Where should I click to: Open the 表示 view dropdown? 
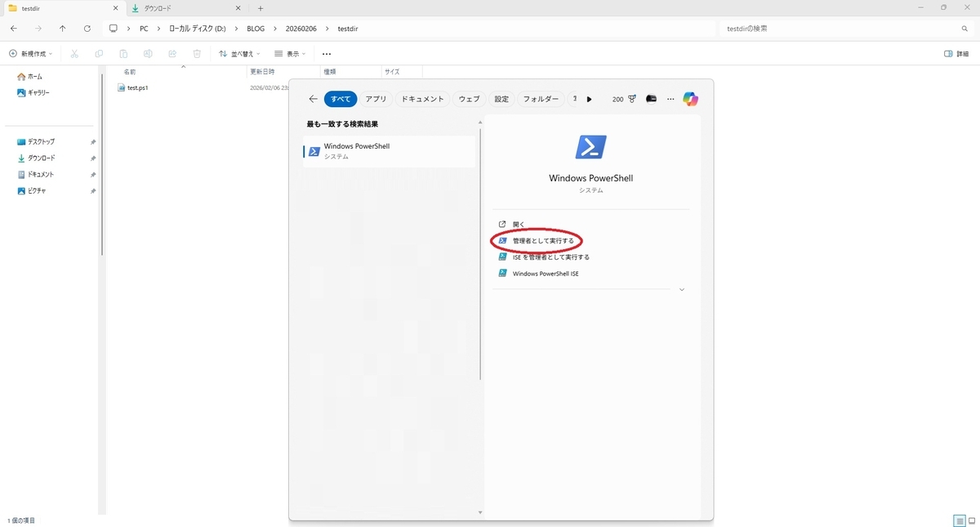290,54
